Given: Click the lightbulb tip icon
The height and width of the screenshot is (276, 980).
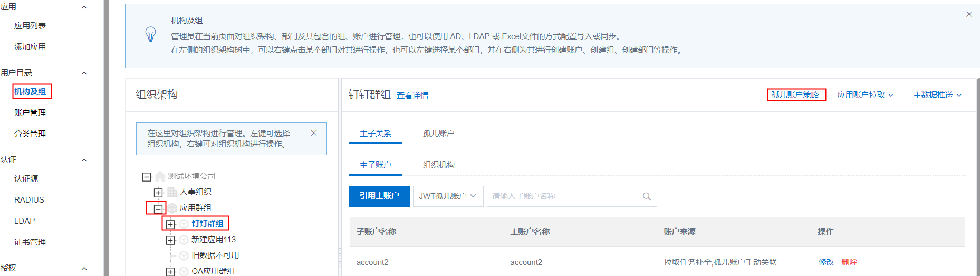Looking at the screenshot, I should tap(150, 34).
